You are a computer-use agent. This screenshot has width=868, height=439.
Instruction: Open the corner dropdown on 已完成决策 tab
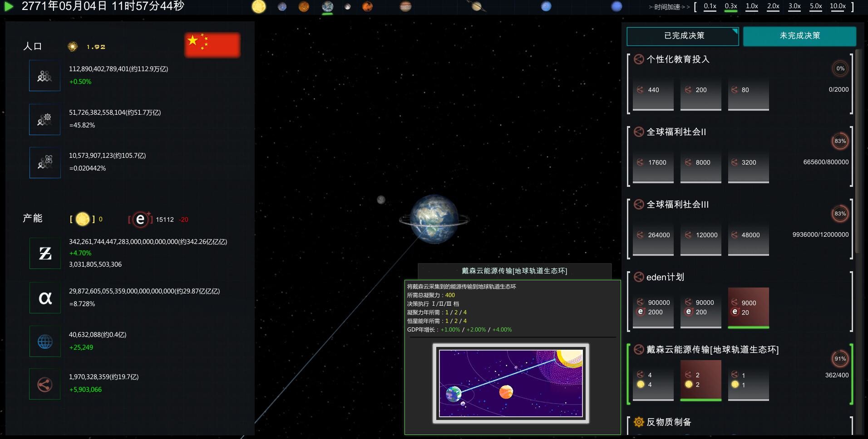pos(735,31)
